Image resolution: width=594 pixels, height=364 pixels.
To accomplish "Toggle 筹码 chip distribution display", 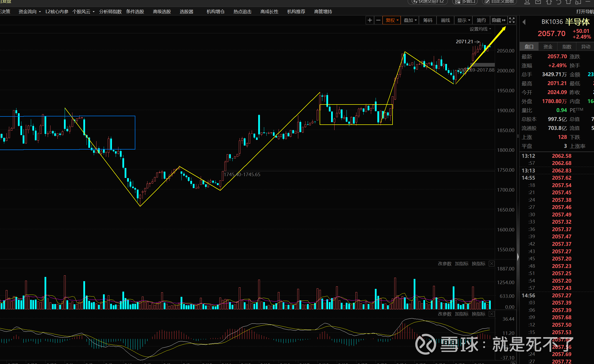I will point(428,20).
